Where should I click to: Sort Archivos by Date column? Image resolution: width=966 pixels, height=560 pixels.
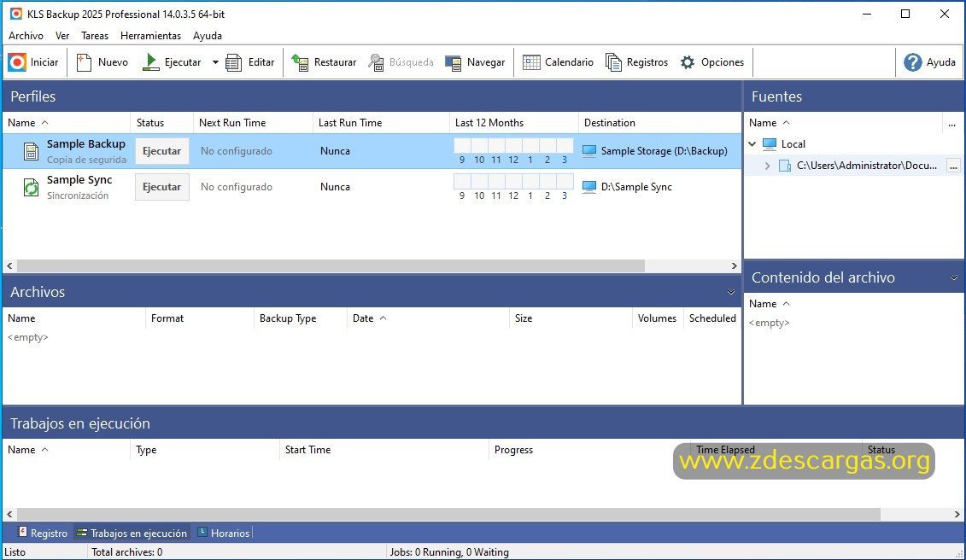[428, 318]
